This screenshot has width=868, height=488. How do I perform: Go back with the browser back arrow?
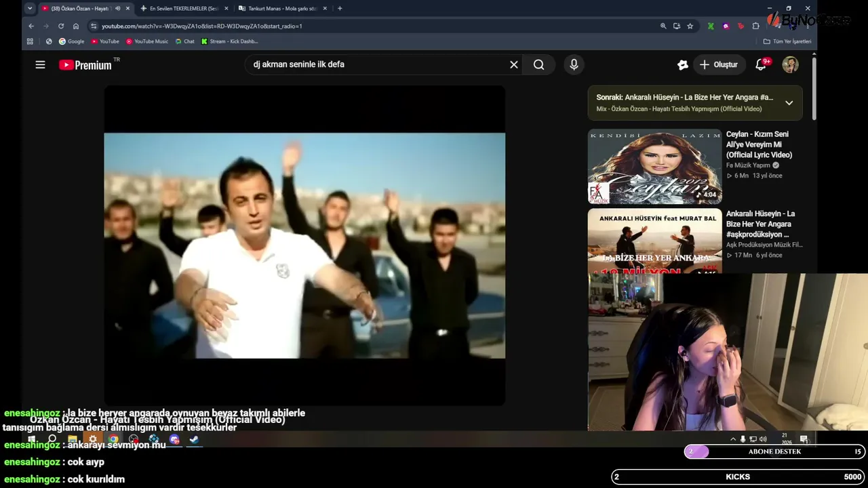(x=31, y=26)
